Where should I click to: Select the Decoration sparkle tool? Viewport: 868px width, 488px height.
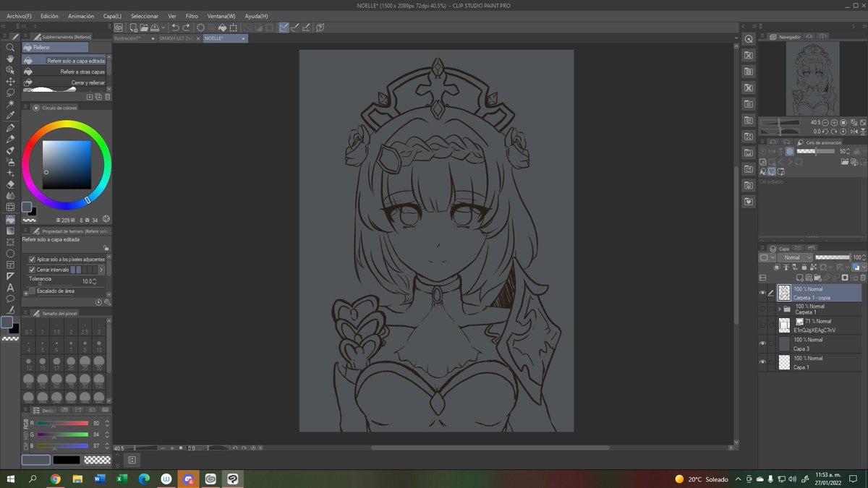tap(10, 174)
